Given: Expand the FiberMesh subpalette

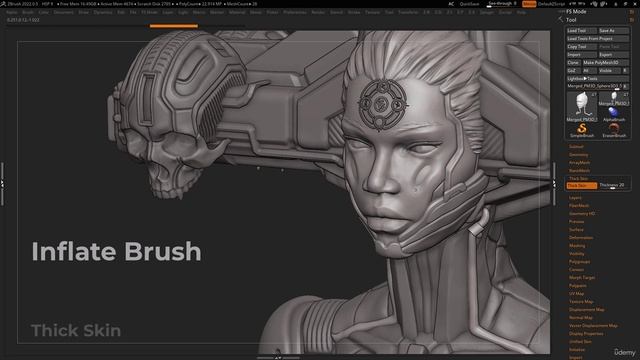Looking at the screenshot, I should pyautogui.click(x=579, y=206).
